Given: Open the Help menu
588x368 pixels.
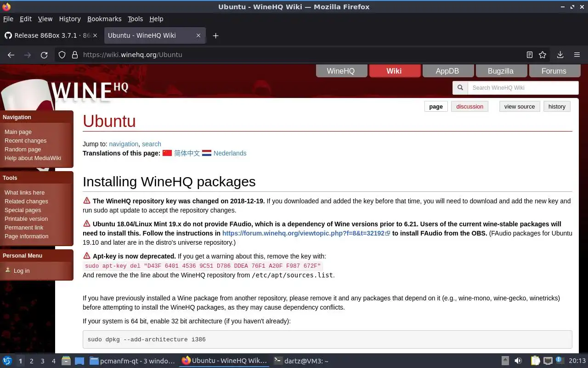Looking at the screenshot, I should [156, 19].
